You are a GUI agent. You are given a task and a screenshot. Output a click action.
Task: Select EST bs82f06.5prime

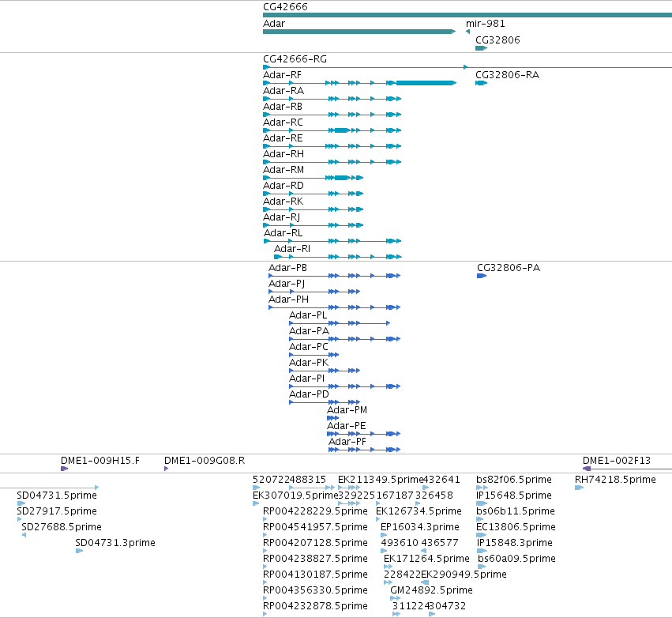click(x=513, y=480)
